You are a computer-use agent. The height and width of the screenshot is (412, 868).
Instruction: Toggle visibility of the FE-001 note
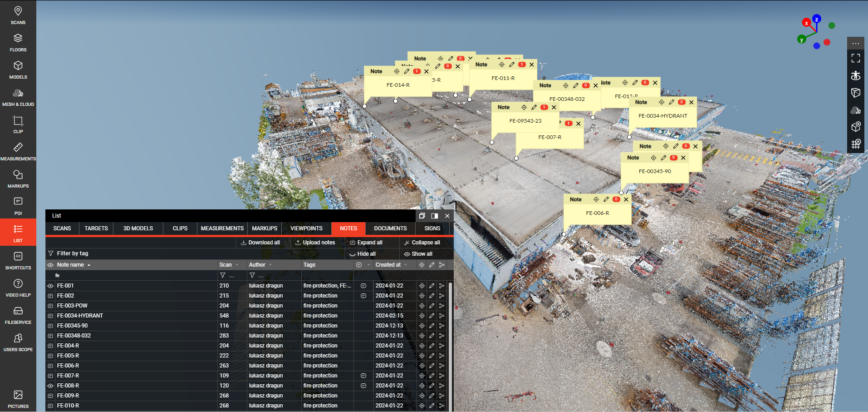50,285
